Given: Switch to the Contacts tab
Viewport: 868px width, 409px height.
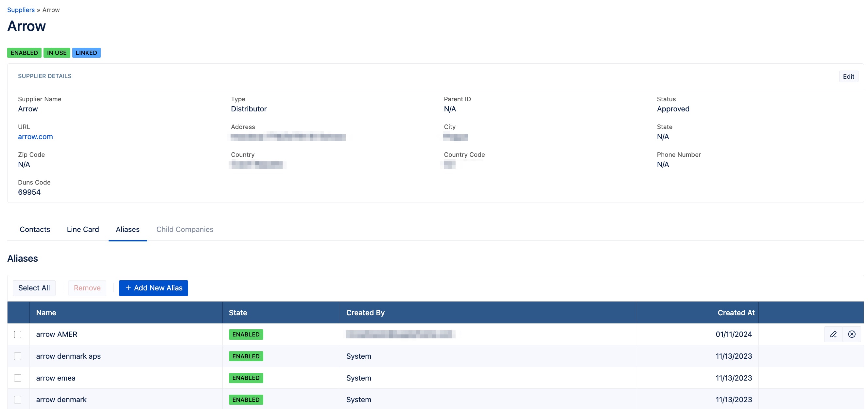Looking at the screenshot, I should point(35,229).
